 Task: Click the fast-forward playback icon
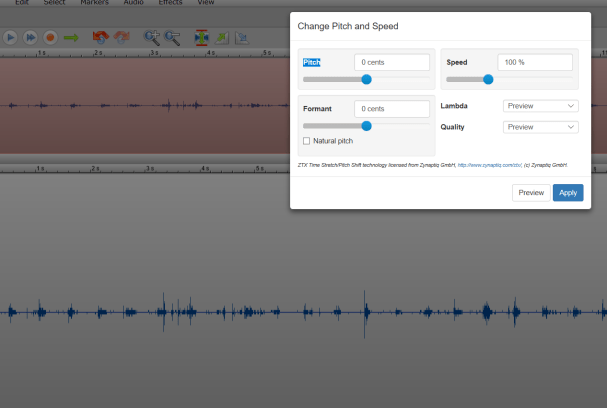point(30,37)
